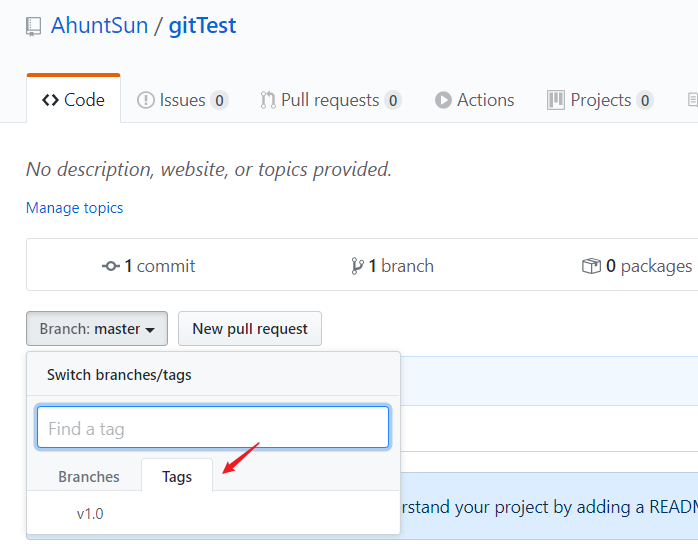Open the gitTest repository link
The width and height of the screenshot is (698, 544).
click(x=202, y=25)
